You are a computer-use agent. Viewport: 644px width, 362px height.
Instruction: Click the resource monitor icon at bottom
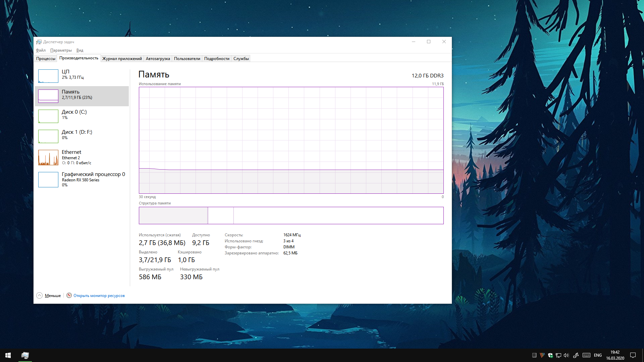[x=69, y=295]
